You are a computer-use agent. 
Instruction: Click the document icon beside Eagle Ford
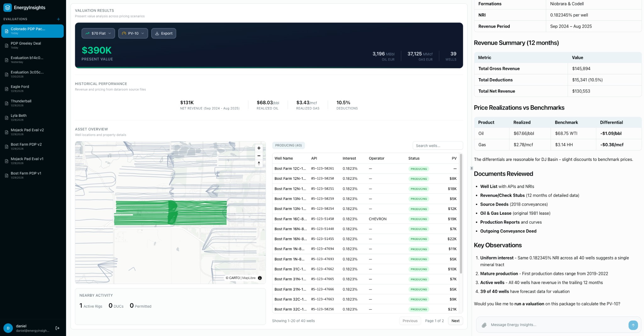tap(6, 89)
